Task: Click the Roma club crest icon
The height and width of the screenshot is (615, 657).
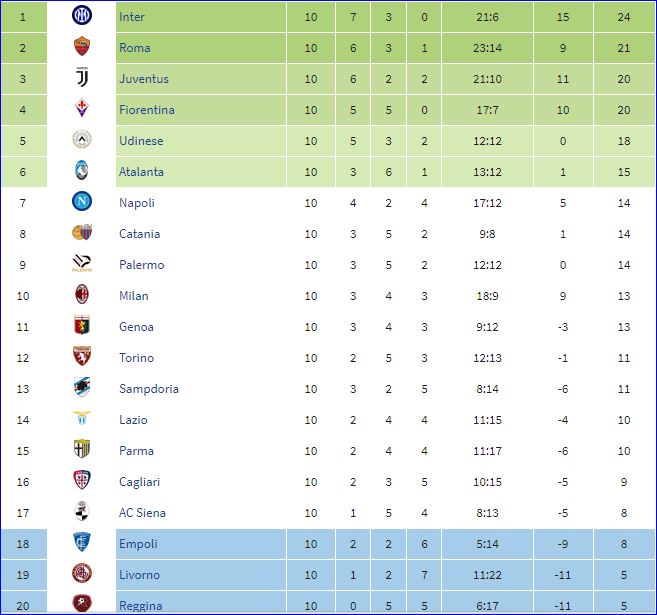Action: point(82,47)
